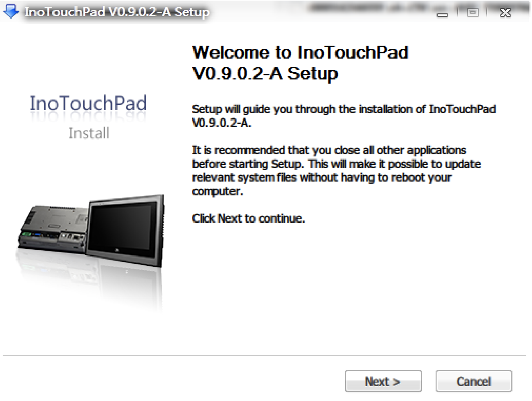Click 'Click Next to continue.' text
The height and width of the screenshot is (401, 532).
click(249, 218)
